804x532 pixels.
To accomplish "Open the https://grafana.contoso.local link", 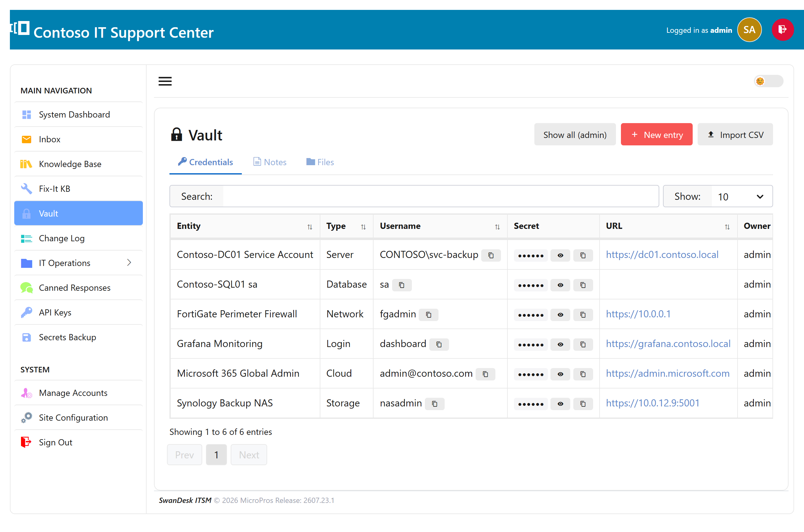I will [x=668, y=344].
